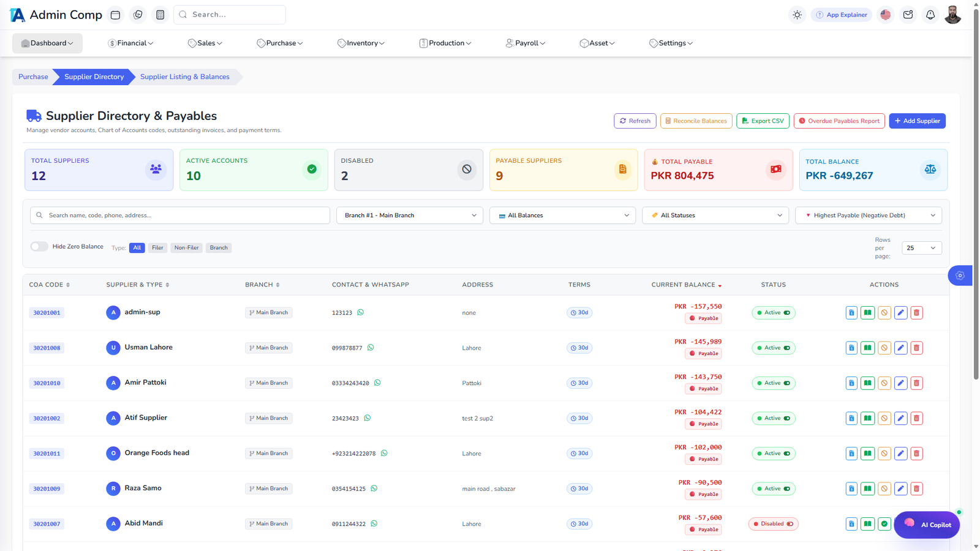980x551 pixels.
Task: Click Purchase breadcrumb link
Action: (x=33, y=77)
